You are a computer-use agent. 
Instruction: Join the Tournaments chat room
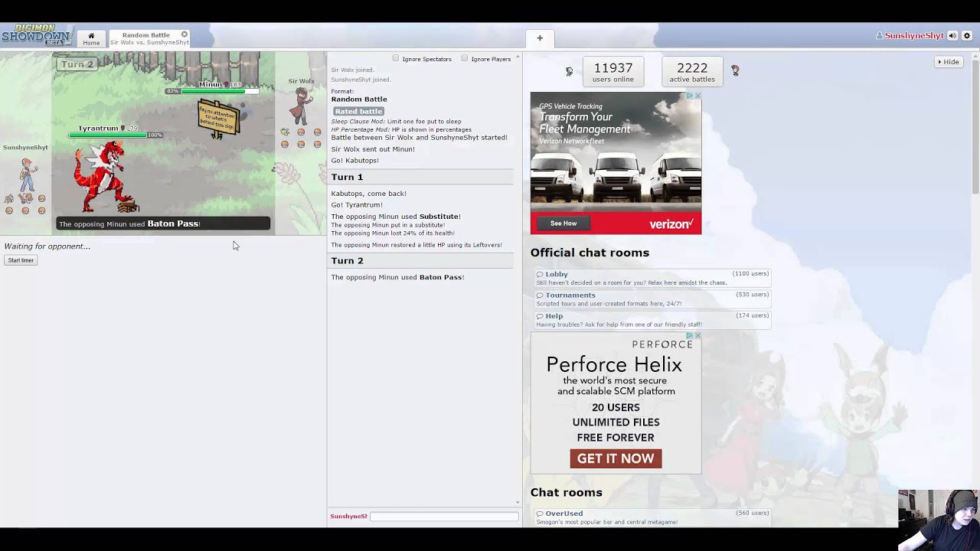point(652,298)
